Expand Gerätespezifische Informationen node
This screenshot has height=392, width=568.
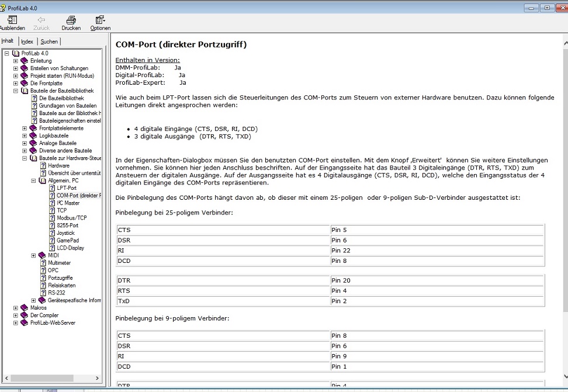33,300
